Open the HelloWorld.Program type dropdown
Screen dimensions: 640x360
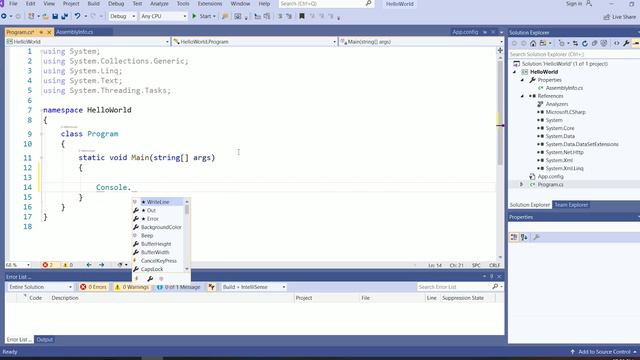pos(255,42)
